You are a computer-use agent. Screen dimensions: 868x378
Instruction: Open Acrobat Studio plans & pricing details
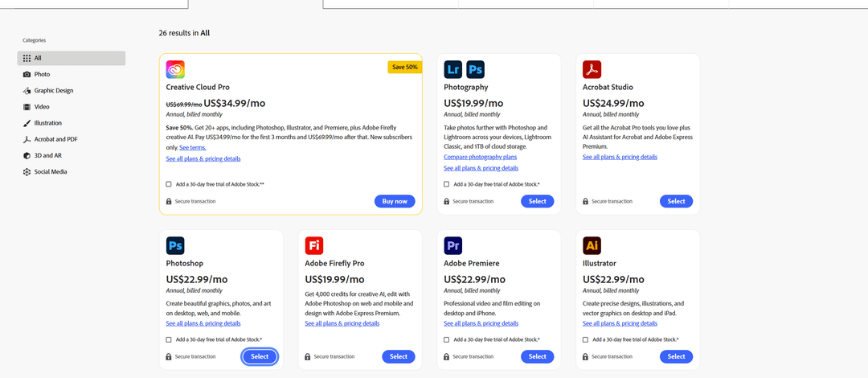tap(620, 157)
